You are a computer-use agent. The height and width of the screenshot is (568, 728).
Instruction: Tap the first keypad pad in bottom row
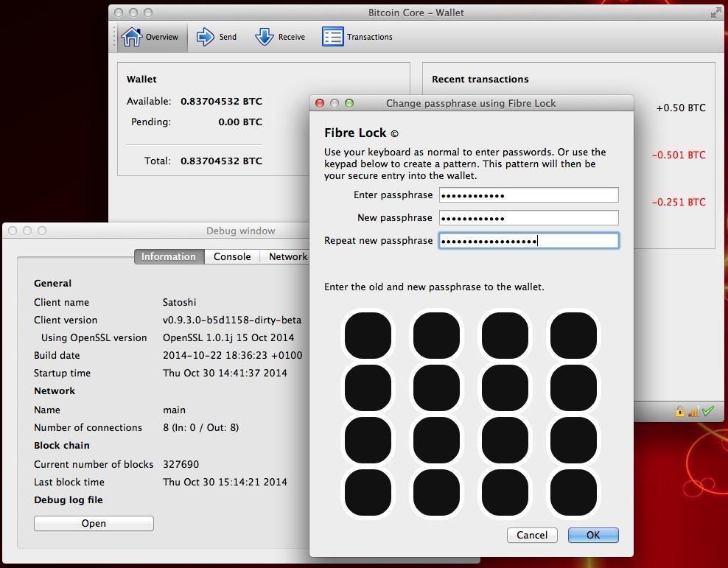pyautogui.click(x=368, y=492)
